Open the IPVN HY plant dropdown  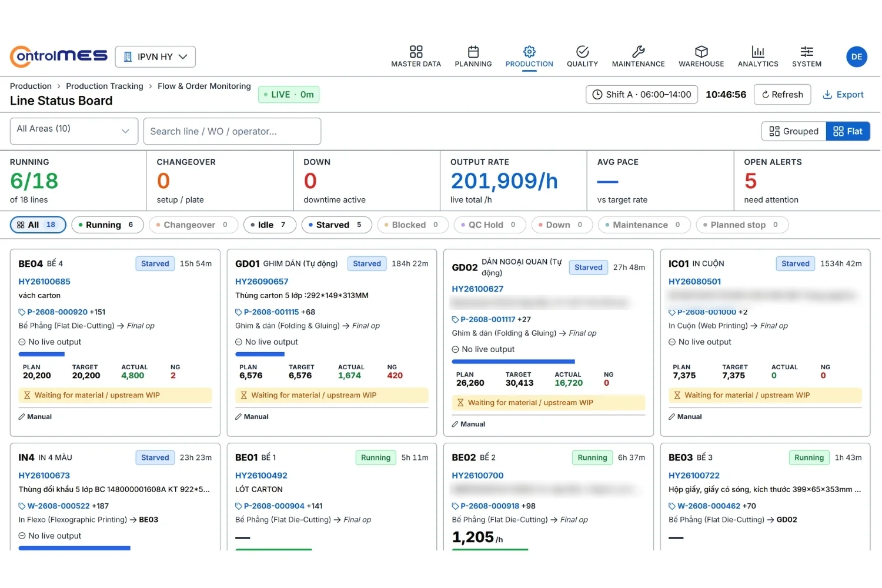(155, 57)
